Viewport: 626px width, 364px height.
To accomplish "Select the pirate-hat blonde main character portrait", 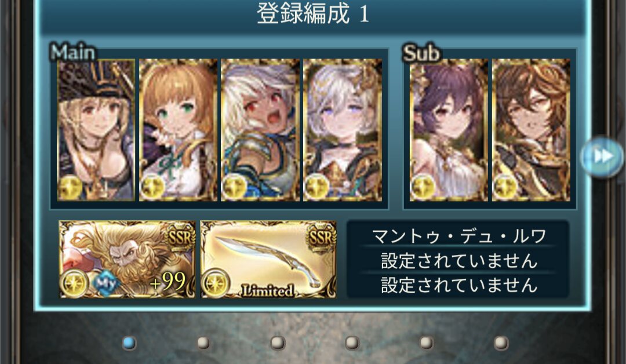I will (x=96, y=130).
